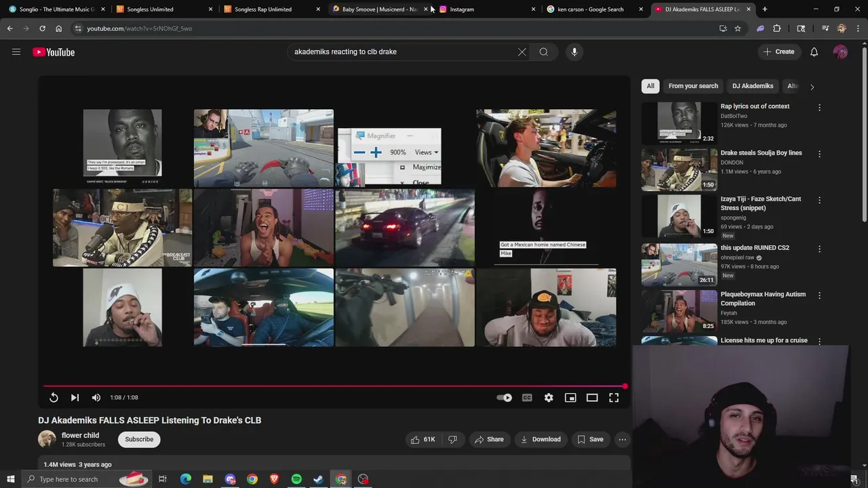Image resolution: width=868 pixels, height=488 pixels.
Task: Dislike the video
Action: 453,439
